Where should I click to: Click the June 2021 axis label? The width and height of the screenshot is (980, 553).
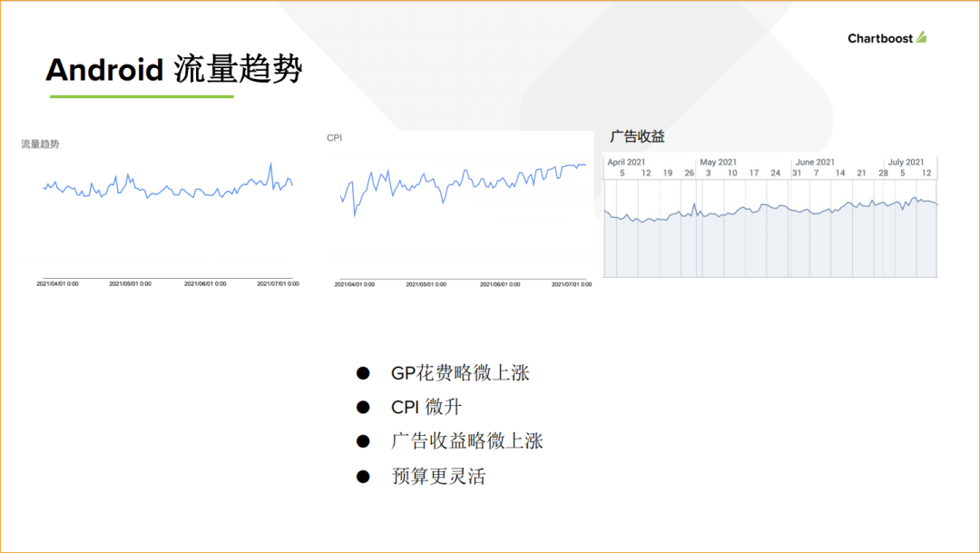pos(815,161)
